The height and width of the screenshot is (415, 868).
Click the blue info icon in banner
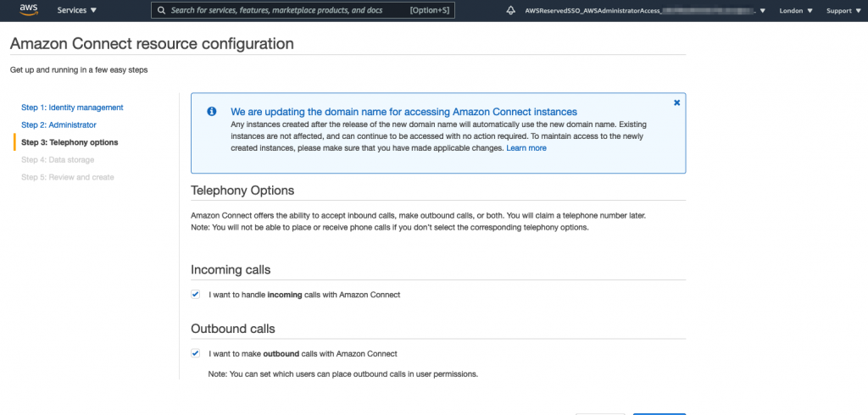[212, 111]
